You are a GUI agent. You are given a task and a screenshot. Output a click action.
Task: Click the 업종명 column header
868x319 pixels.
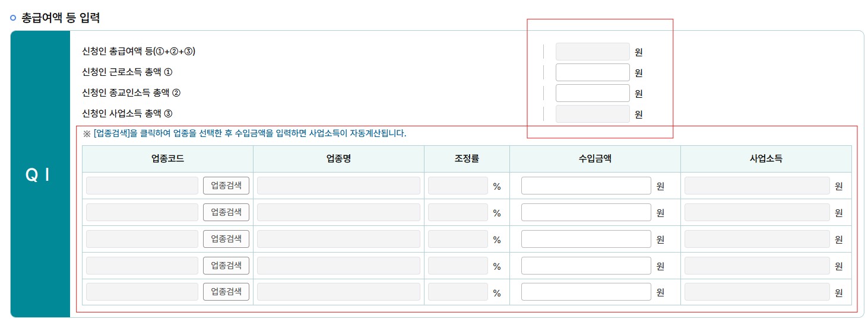tap(338, 159)
